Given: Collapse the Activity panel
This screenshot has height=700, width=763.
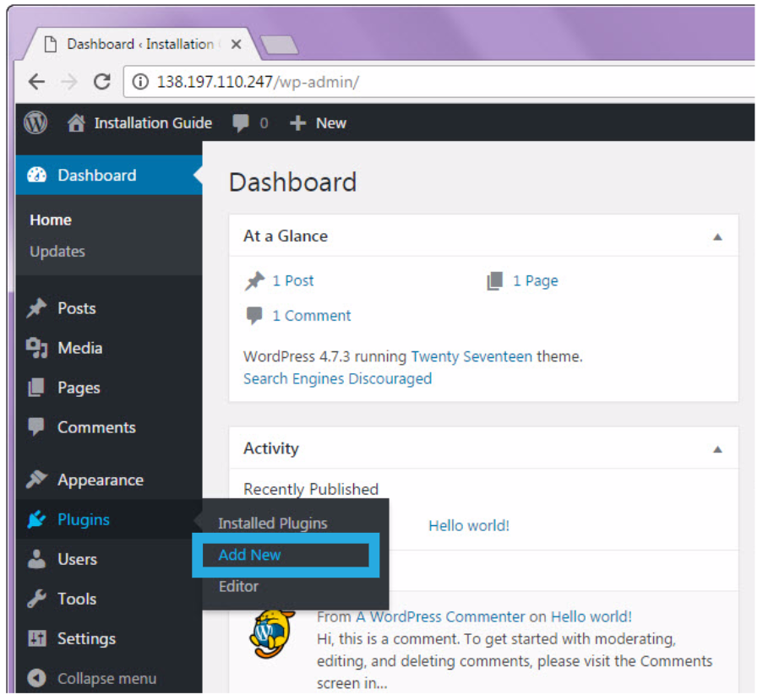Looking at the screenshot, I should (x=717, y=449).
